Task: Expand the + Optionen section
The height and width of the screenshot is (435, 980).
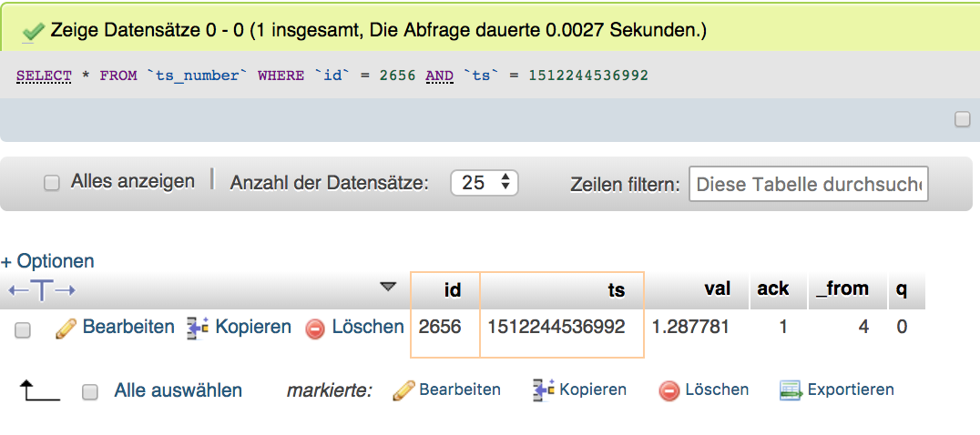Action: click(47, 261)
